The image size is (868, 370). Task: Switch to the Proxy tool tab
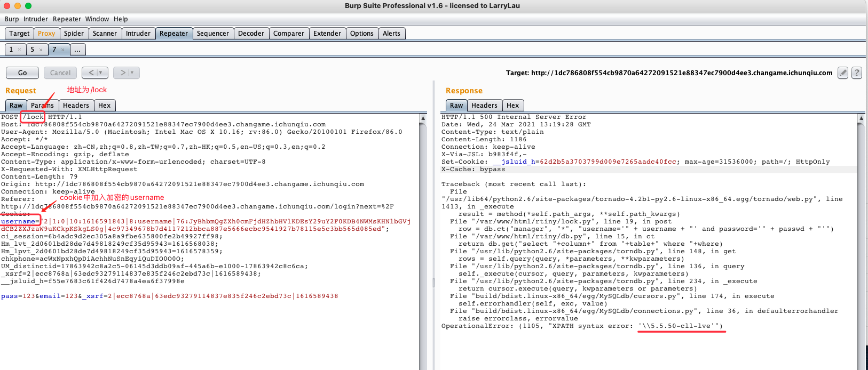click(46, 34)
